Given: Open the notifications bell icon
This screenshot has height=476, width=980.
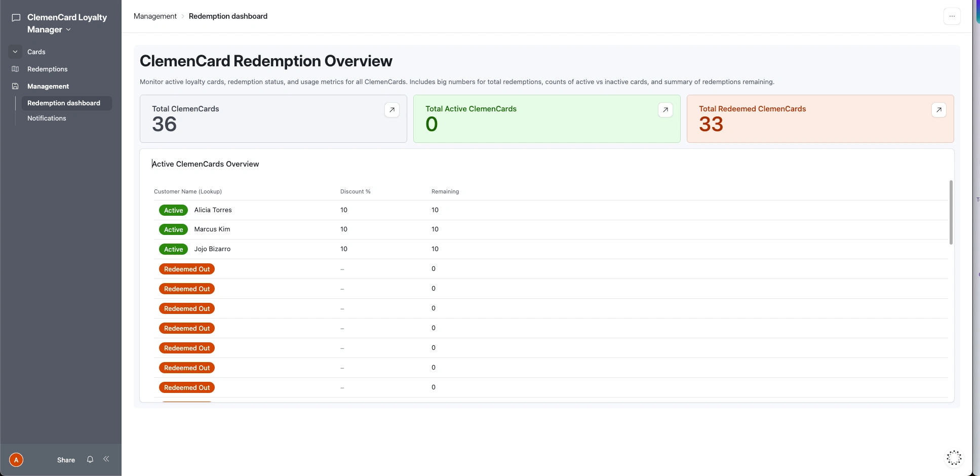Looking at the screenshot, I should [x=90, y=459].
